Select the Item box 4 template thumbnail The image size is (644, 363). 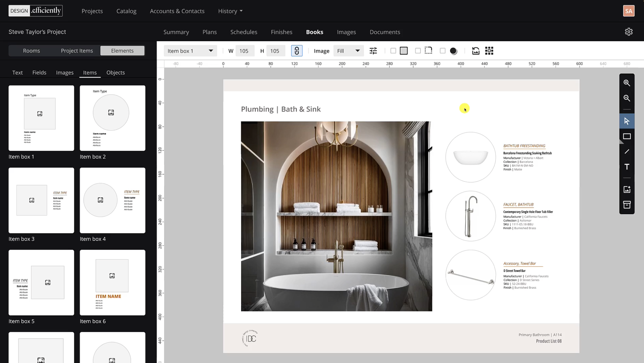tap(113, 201)
